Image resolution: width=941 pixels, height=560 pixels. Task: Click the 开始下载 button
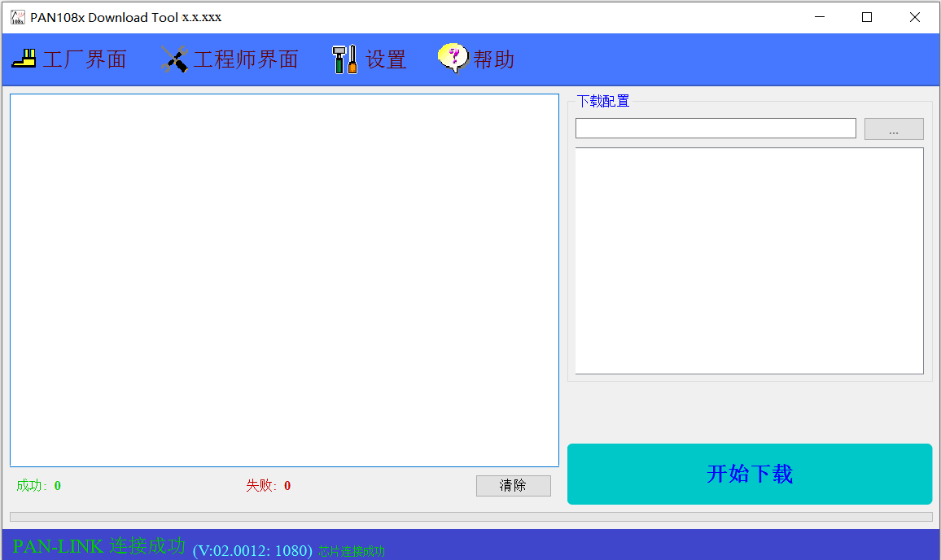(x=750, y=475)
